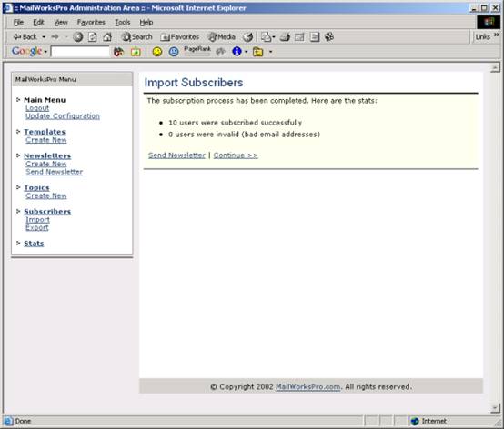Open the Favorites toolbar button

tap(180, 37)
